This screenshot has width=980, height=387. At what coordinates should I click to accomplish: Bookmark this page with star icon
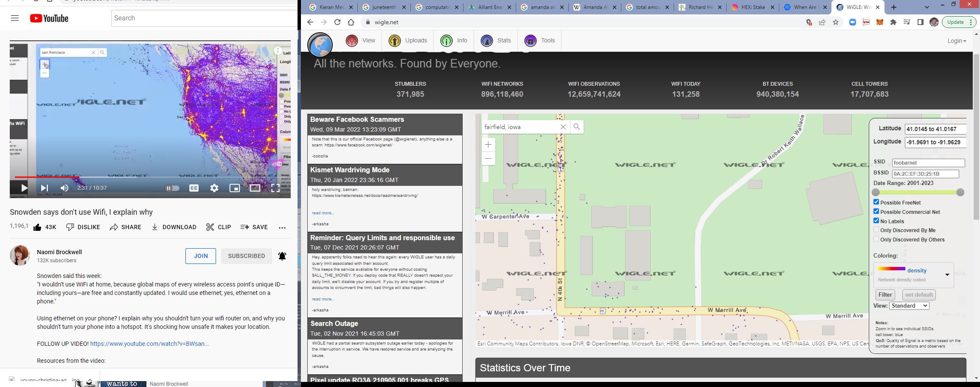click(x=836, y=22)
